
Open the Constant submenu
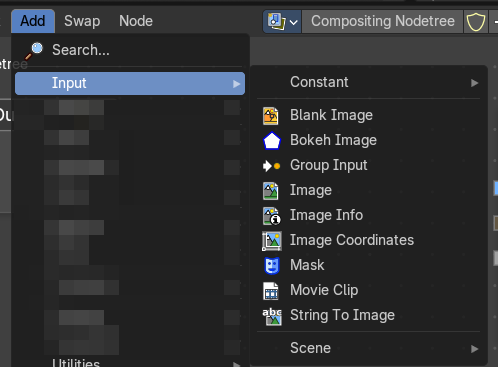(x=369, y=82)
